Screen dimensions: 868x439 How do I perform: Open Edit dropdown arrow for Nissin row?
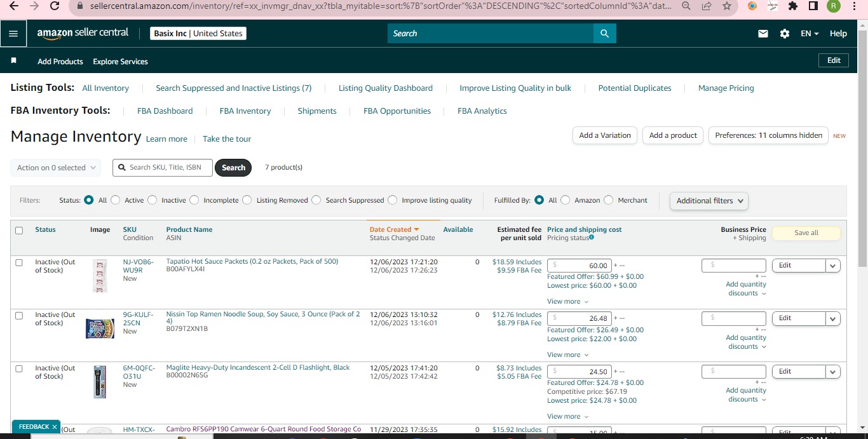833,319
